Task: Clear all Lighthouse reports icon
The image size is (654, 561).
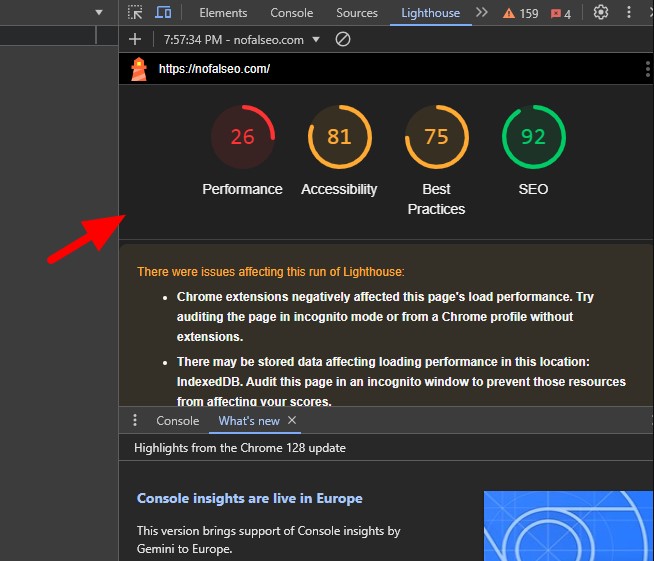Action: point(343,39)
